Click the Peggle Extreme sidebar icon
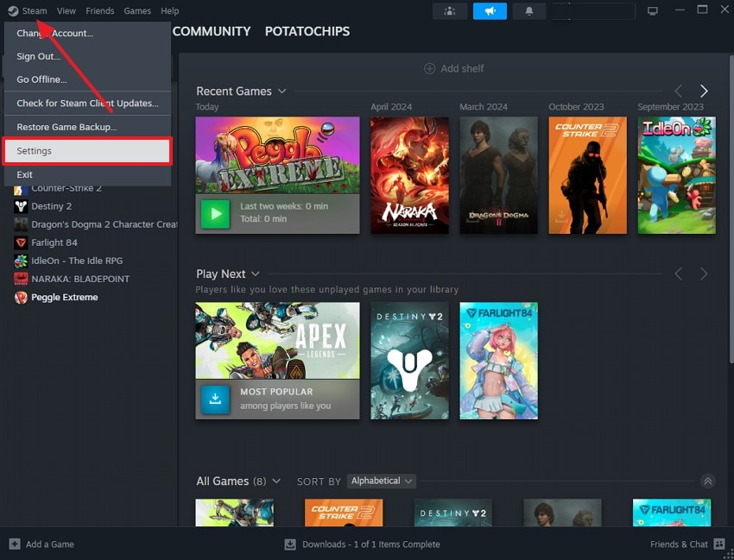 pyautogui.click(x=21, y=298)
